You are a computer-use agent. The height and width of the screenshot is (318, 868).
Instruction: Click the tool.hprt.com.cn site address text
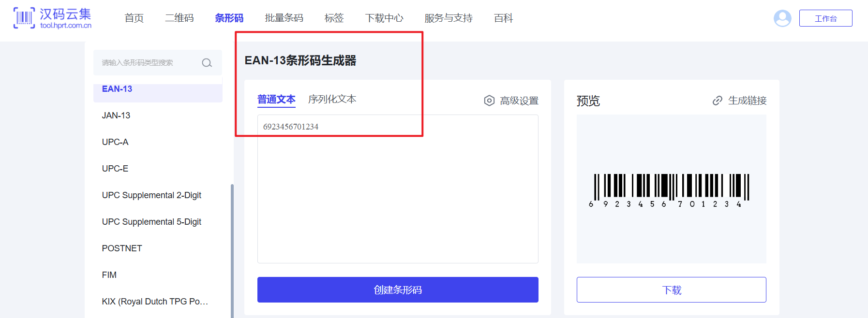(66, 25)
